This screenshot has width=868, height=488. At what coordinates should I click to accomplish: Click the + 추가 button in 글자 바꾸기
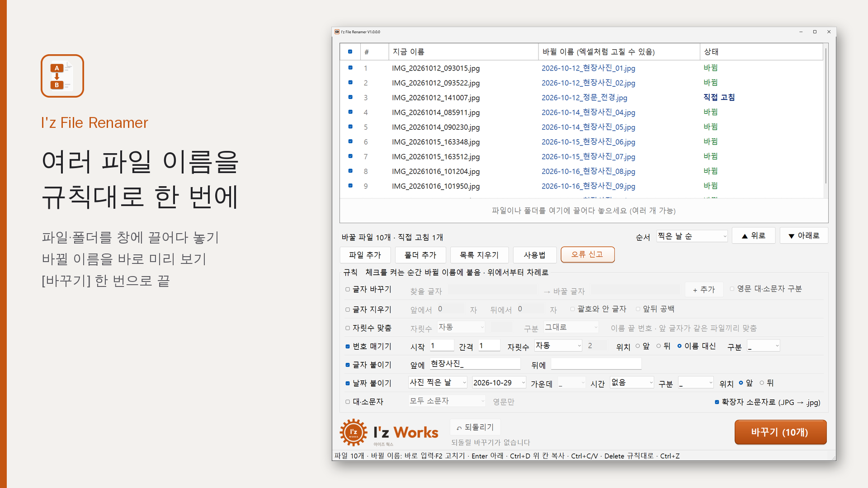[x=704, y=290]
